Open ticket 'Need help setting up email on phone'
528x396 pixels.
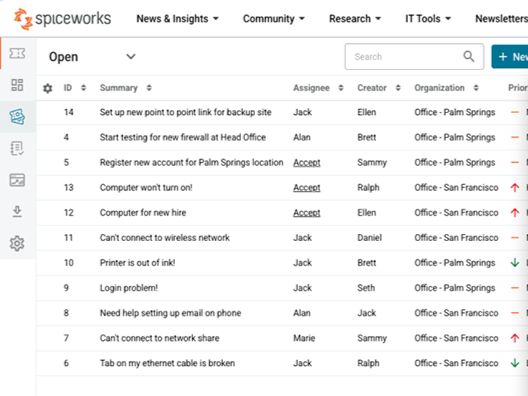point(170,313)
